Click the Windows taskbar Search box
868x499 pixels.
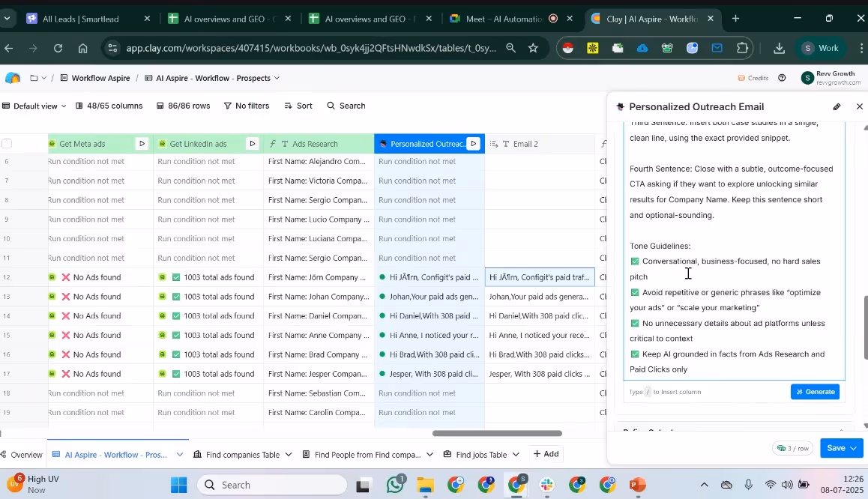pyautogui.click(x=272, y=486)
